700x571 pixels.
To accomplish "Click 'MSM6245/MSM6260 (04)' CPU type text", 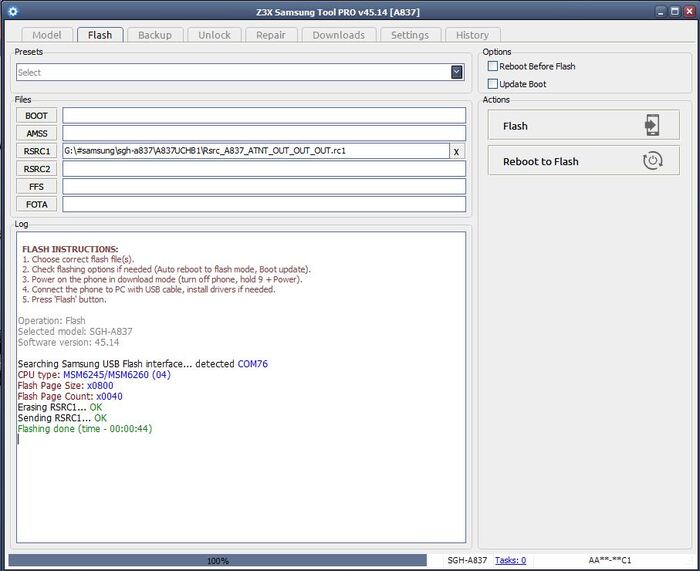I will click(117, 375).
